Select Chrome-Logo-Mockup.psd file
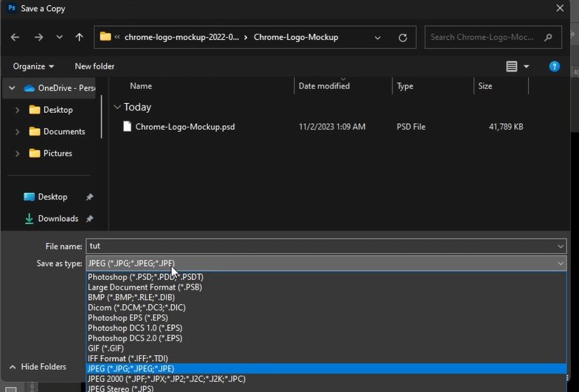The height and width of the screenshot is (392, 579). point(185,127)
